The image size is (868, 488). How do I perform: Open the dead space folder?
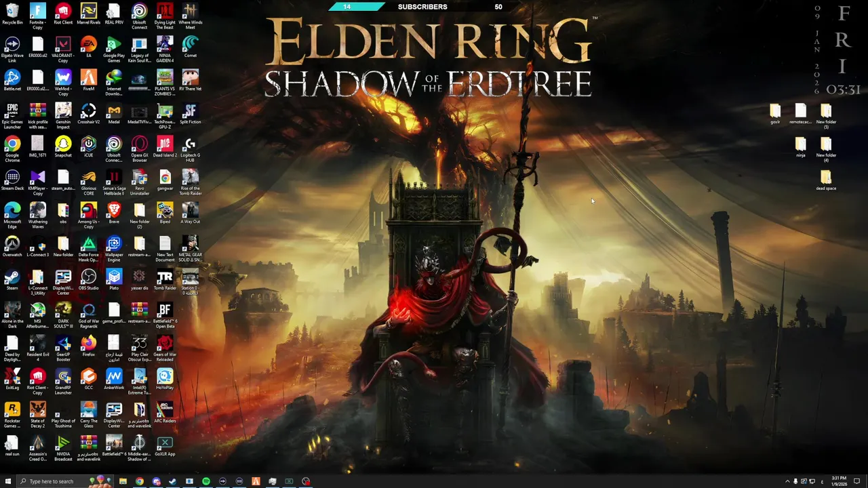[826, 180]
